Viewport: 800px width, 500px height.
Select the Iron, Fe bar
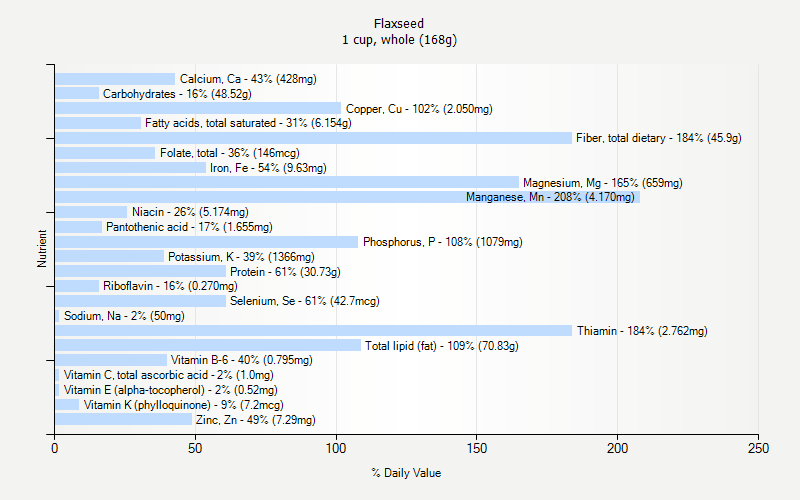click(130, 168)
